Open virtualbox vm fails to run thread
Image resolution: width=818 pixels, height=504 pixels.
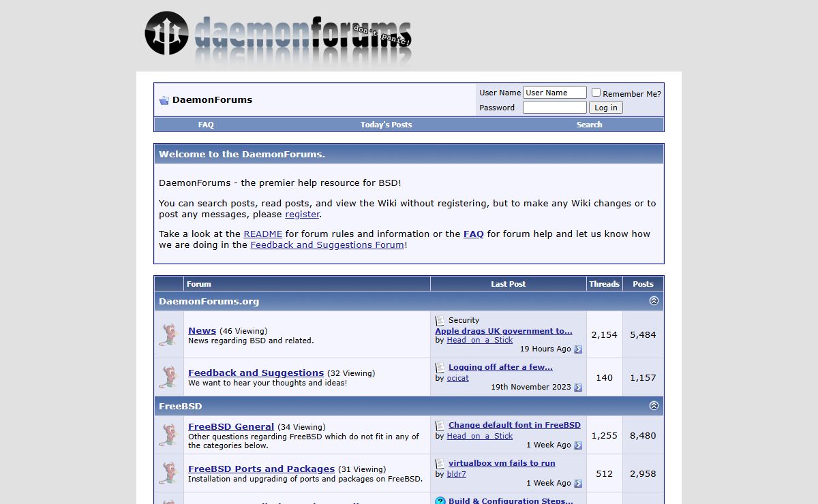pyautogui.click(x=502, y=463)
